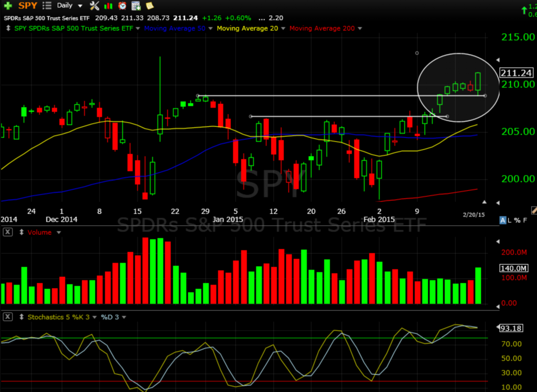
Task: Click the orange SPY symbol field
Action: pyautogui.click(x=27, y=5)
